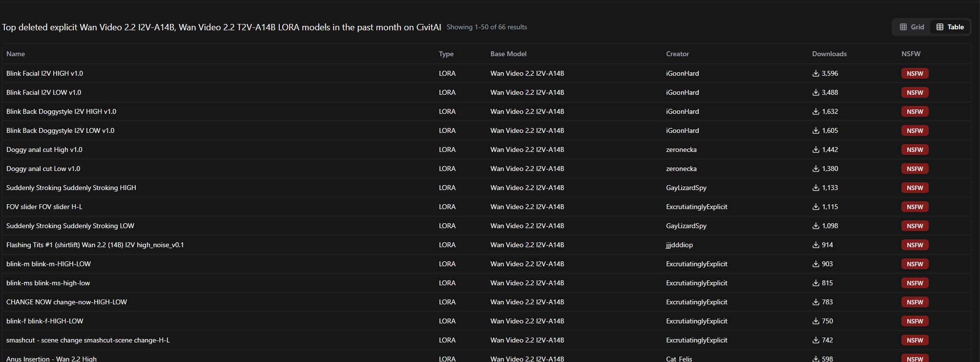The height and width of the screenshot is (362, 980).
Task: Open Suddenly Stroking HIGH model
Action: pyautogui.click(x=71, y=188)
